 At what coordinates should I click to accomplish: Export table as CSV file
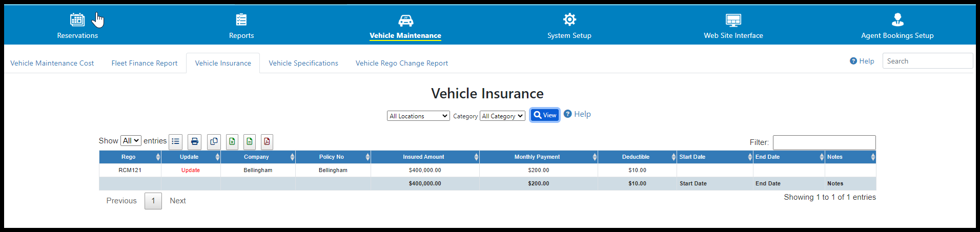pyautogui.click(x=250, y=141)
